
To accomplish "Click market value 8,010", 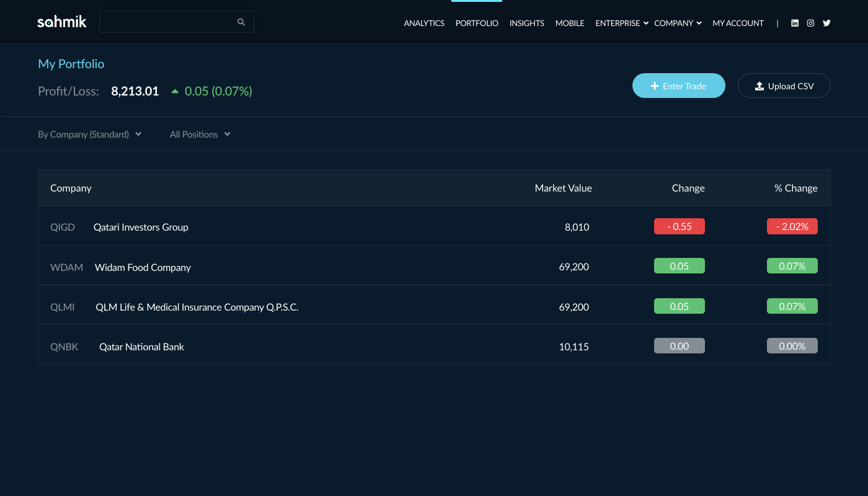I will tap(577, 227).
